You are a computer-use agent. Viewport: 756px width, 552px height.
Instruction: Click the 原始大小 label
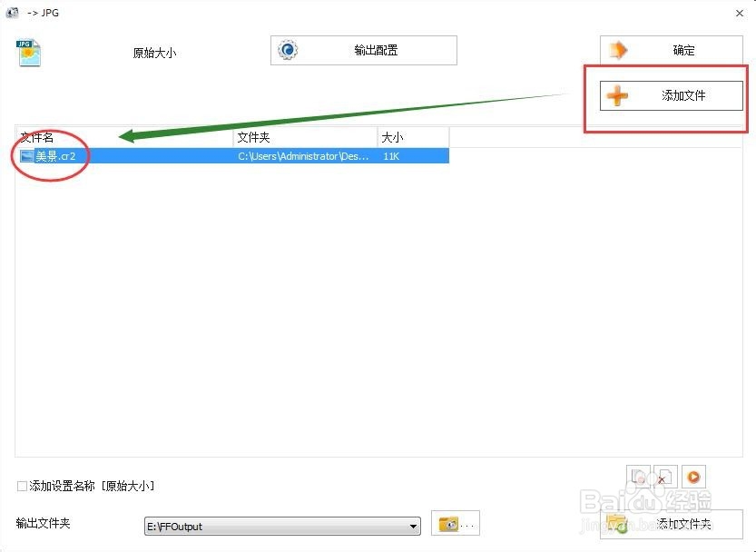[154, 53]
